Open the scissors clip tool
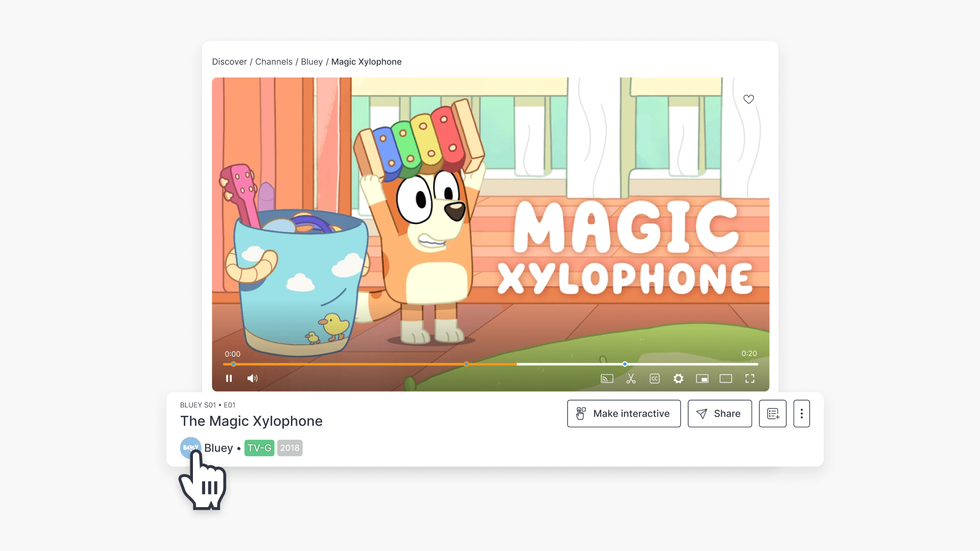Viewport: 980px width, 551px height. pyautogui.click(x=631, y=379)
